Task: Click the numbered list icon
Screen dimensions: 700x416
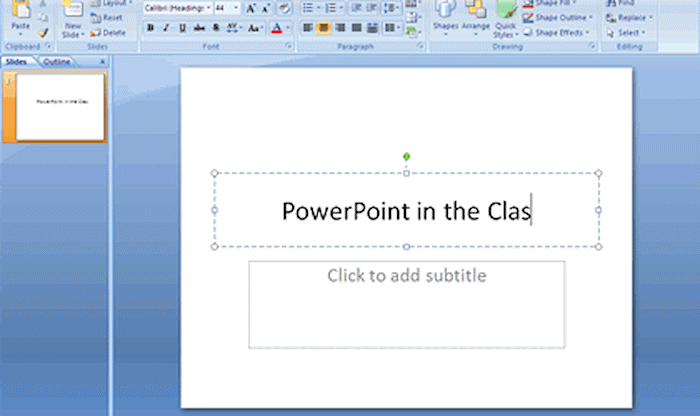Action: tap(333, 8)
